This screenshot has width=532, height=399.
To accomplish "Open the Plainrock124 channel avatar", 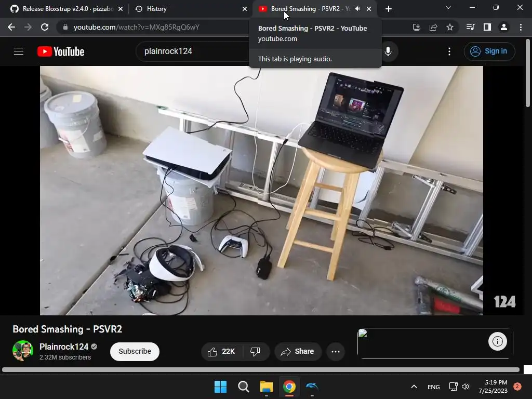I will click(x=23, y=351).
